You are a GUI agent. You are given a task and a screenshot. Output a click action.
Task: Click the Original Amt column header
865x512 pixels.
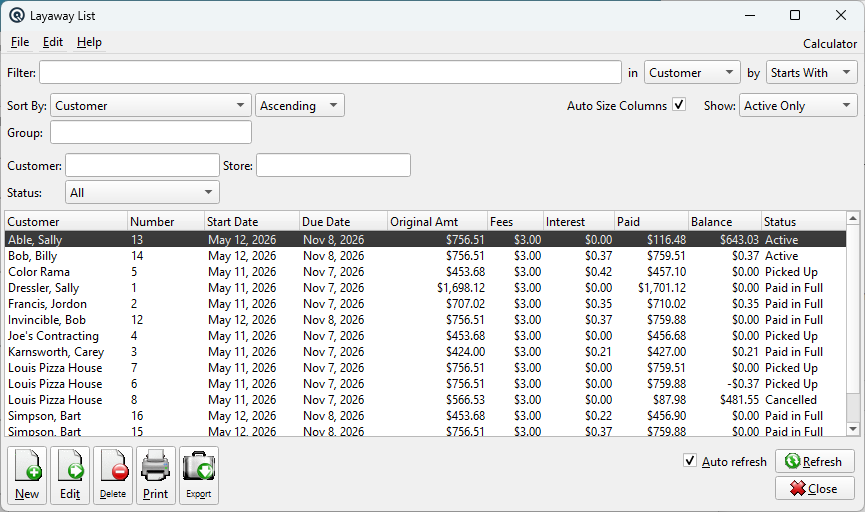point(437,221)
